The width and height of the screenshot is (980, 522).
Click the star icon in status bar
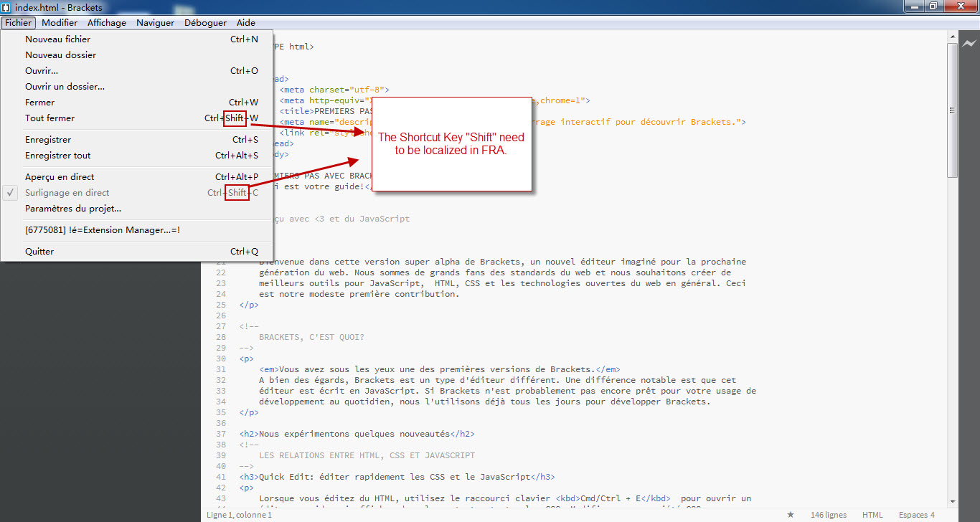(x=791, y=515)
